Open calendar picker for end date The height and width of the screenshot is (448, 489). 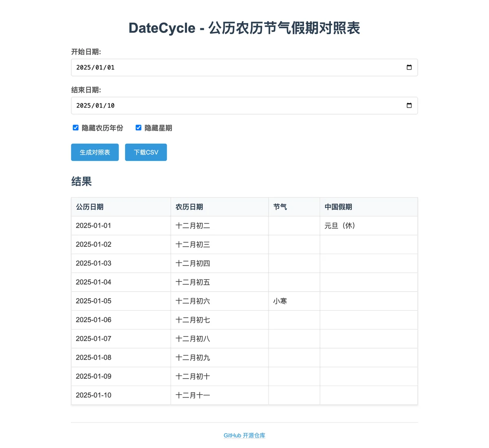409,105
